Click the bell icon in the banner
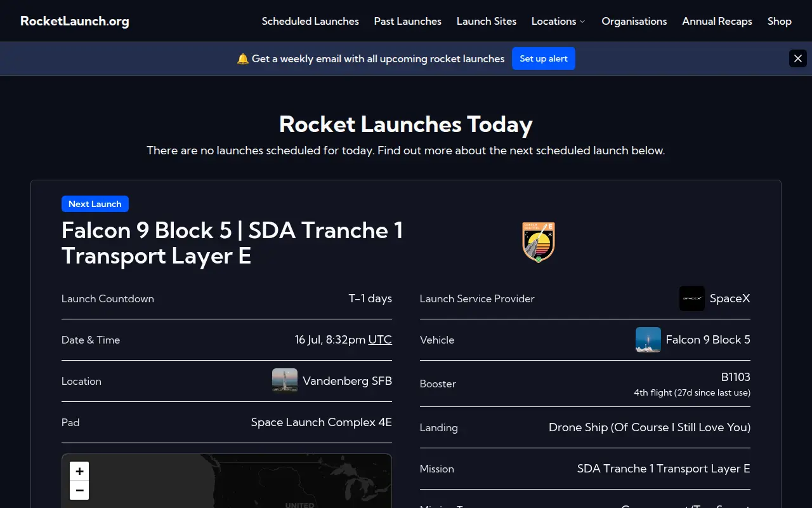The image size is (812, 508). 243,58
